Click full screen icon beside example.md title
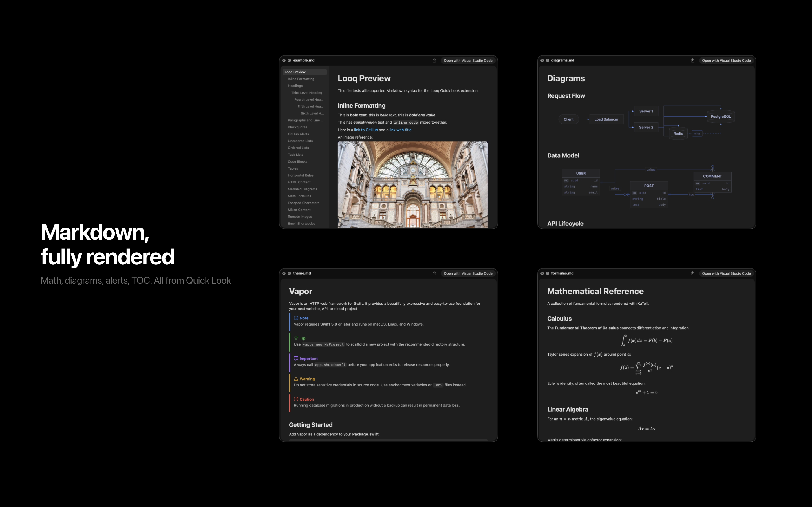The height and width of the screenshot is (507, 812). coord(289,60)
